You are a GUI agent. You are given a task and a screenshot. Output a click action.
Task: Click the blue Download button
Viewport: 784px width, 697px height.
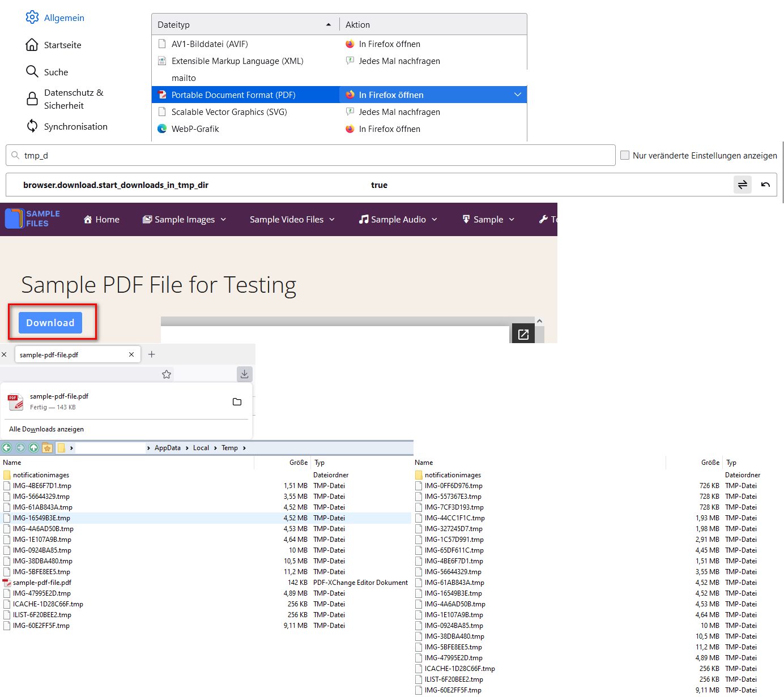coord(50,323)
